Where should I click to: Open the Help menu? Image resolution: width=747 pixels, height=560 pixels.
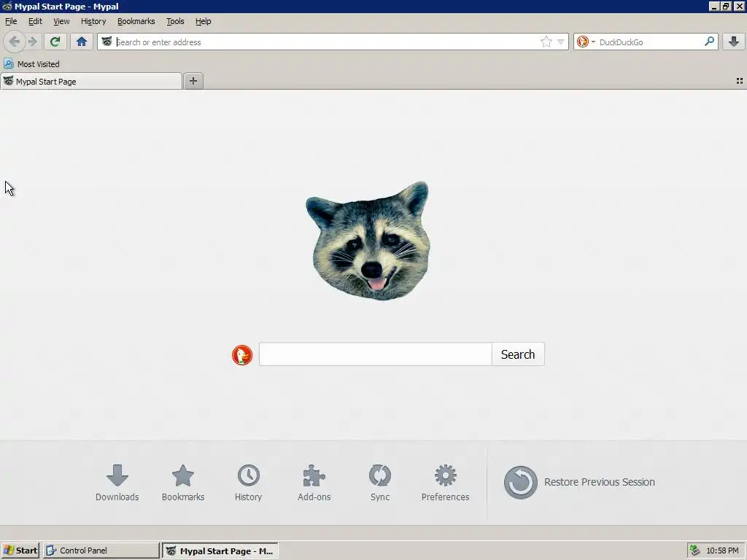tap(204, 21)
